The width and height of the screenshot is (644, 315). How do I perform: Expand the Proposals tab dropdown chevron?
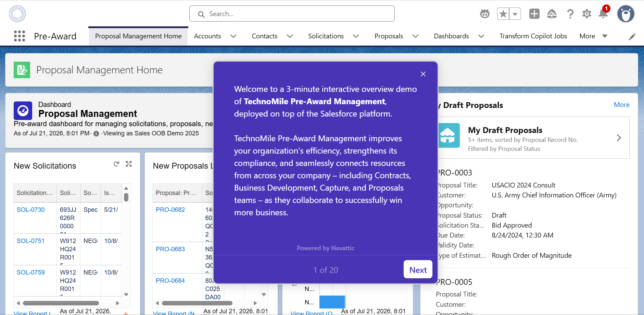pyautogui.click(x=416, y=36)
